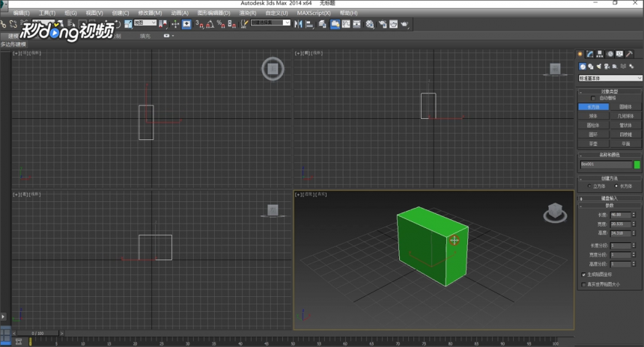
Task: Click the render production teapot icon
Action: (404, 24)
